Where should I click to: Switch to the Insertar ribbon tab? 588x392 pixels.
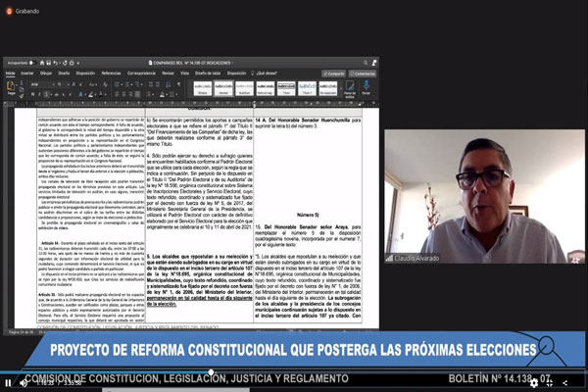tap(27, 73)
